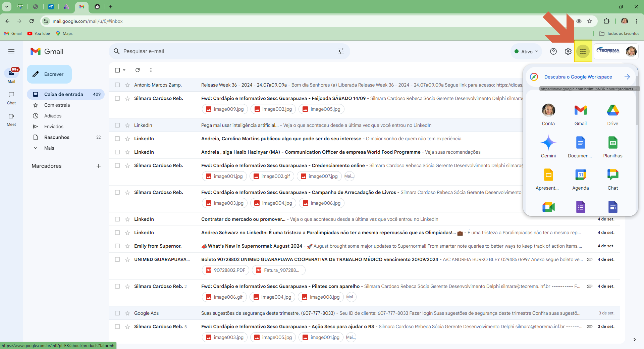This screenshot has height=349, width=644.
Task: Open Gemini from the apps panel
Action: pos(548,147)
